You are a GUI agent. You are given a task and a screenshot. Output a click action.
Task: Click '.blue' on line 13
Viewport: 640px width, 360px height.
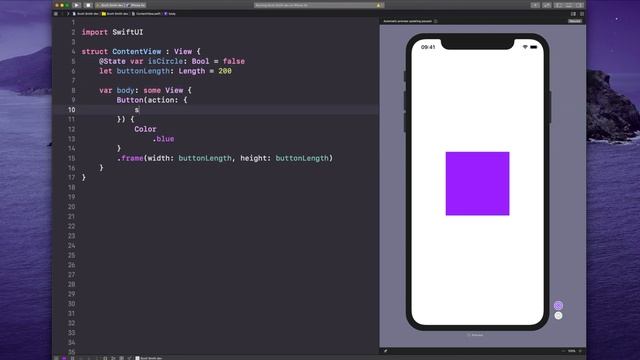click(163, 139)
